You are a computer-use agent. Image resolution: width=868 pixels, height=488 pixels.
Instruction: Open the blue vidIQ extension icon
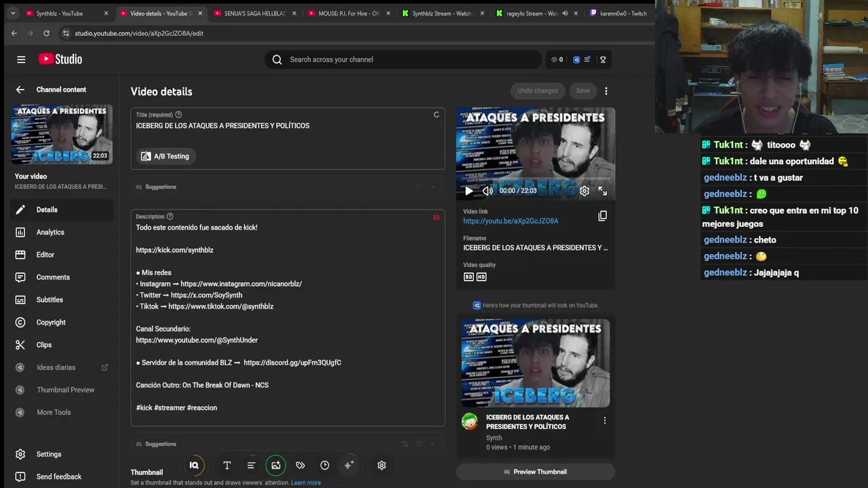(x=576, y=60)
